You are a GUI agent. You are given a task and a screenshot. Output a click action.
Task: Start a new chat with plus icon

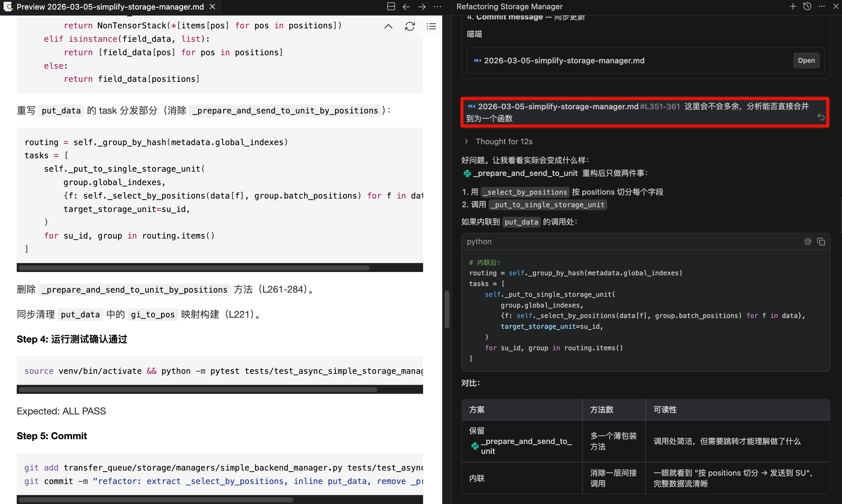pyautogui.click(x=792, y=7)
